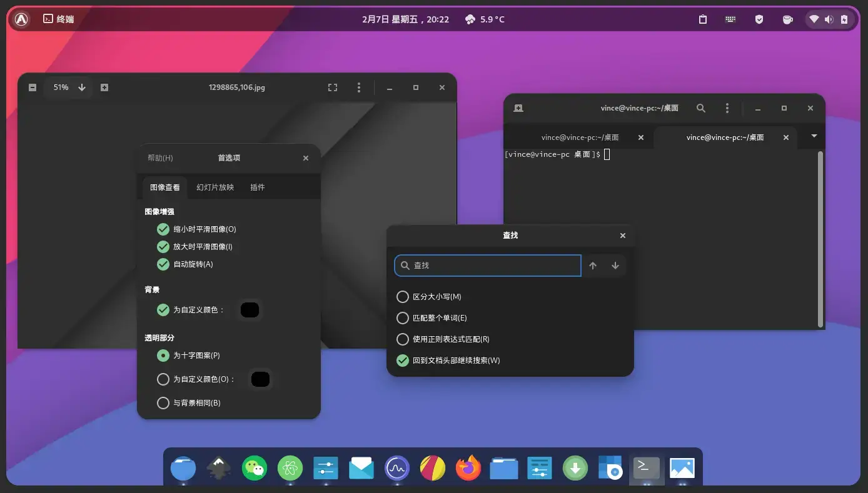Open the image viewer from the dock
The height and width of the screenshot is (493, 868).
[x=682, y=467]
